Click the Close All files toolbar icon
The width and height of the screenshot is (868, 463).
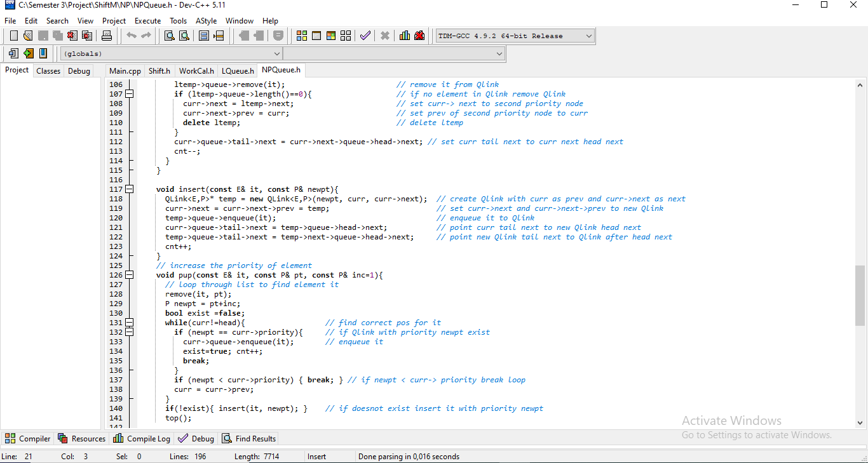pos(87,36)
